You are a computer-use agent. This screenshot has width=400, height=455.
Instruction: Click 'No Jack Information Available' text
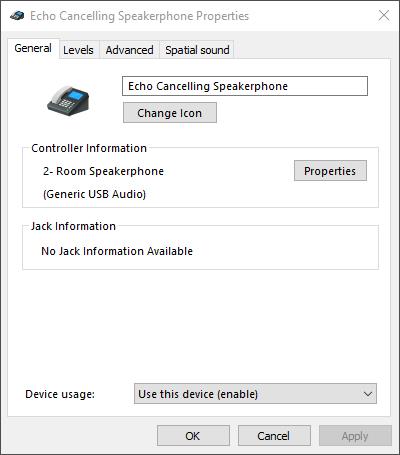tap(117, 251)
